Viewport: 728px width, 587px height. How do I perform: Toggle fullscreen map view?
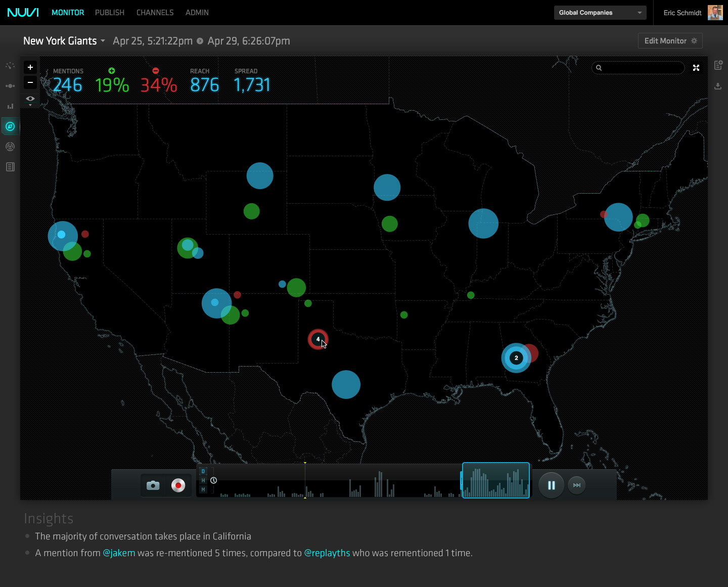pyautogui.click(x=696, y=68)
